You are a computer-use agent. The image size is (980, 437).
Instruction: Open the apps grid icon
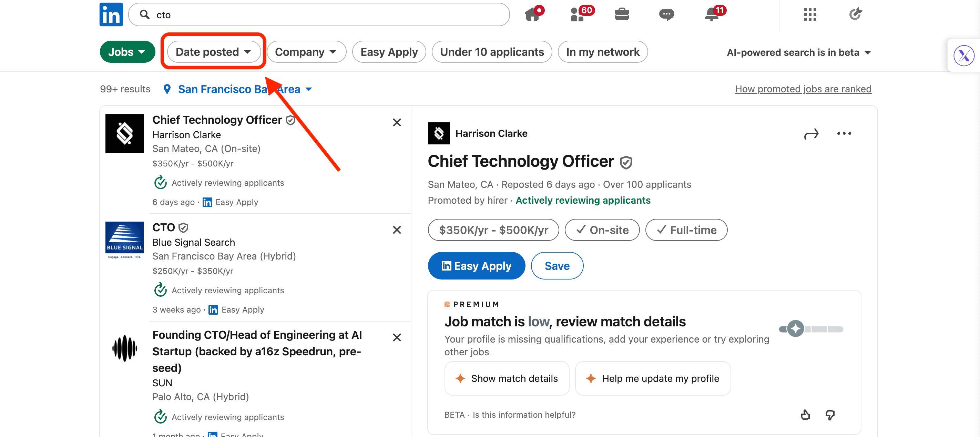(810, 14)
